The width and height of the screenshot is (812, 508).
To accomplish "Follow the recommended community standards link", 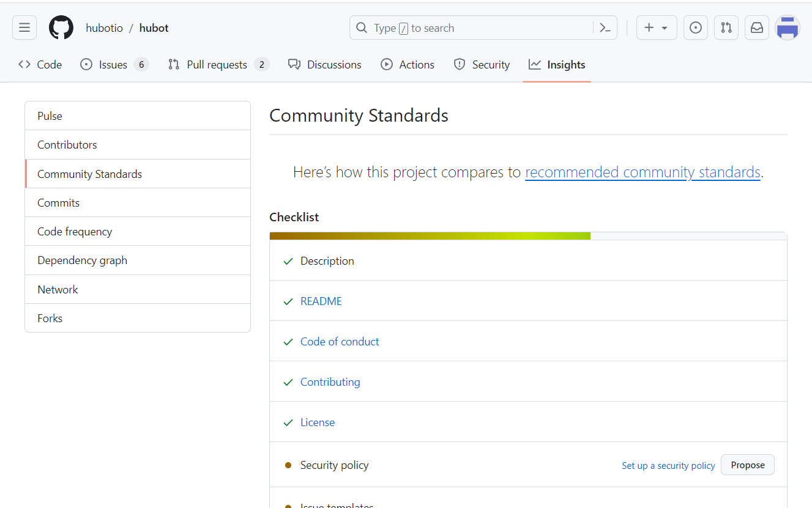I will [643, 172].
